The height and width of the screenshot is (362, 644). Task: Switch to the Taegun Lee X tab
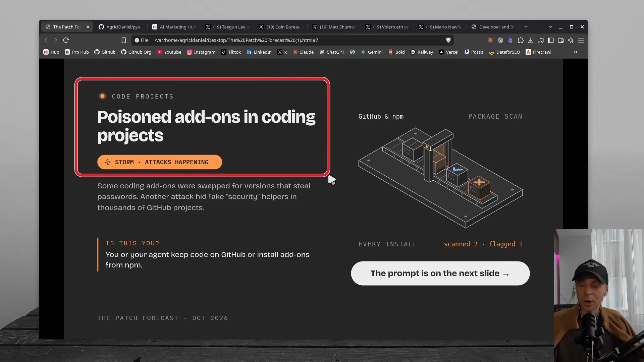tap(228, 27)
